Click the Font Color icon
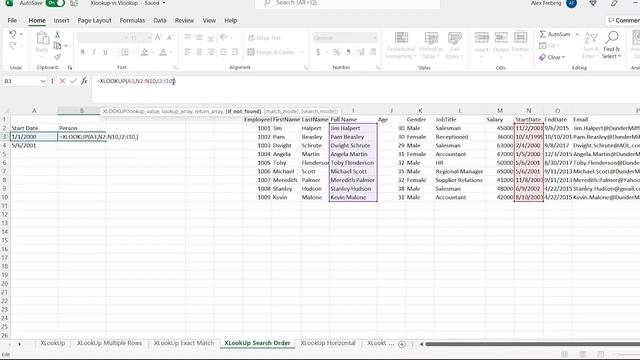 click(x=163, y=52)
